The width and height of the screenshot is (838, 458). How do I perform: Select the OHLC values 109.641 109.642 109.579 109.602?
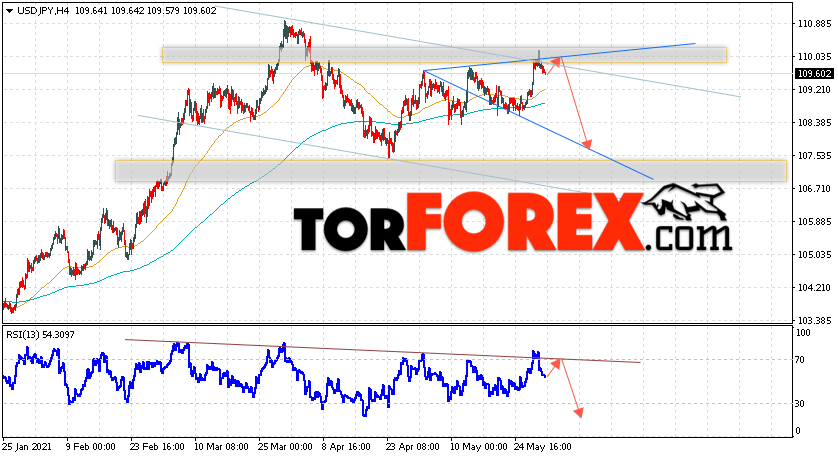coord(145,11)
